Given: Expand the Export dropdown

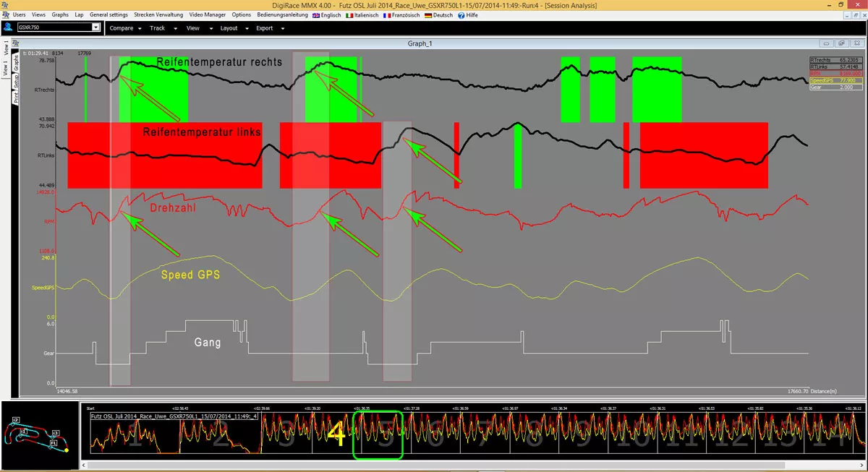Looking at the screenshot, I should pos(270,28).
